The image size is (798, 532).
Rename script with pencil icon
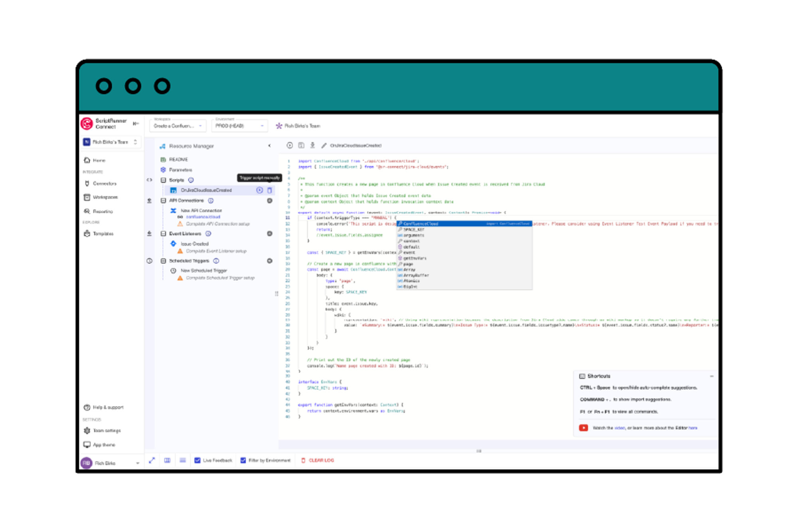click(x=324, y=146)
